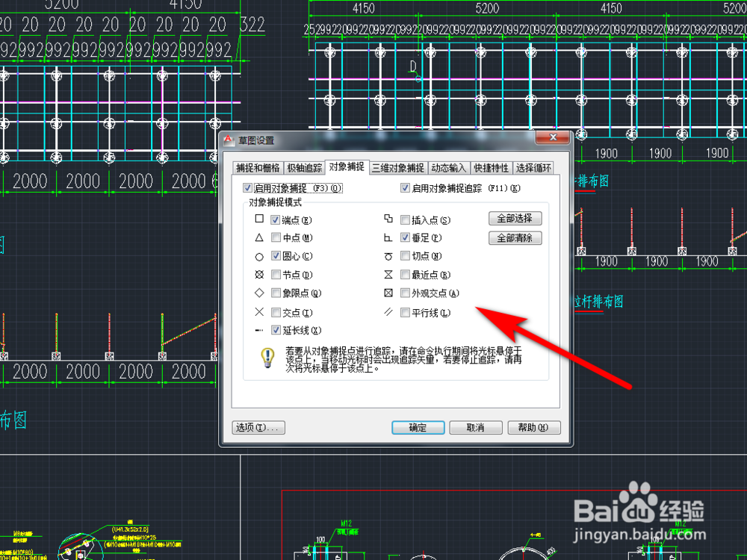This screenshot has height=560, width=747.
Task: Open 帮助(H) for drafting settings
Action: coord(533,428)
